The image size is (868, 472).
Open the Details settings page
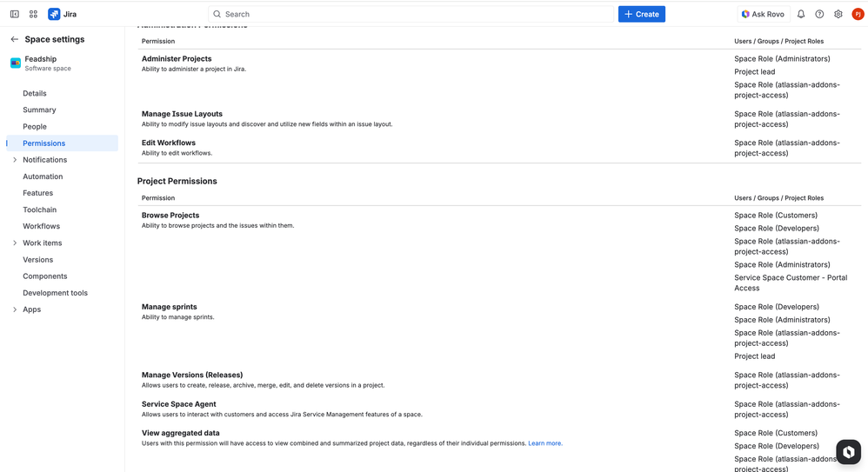click(x=34, y=94)
